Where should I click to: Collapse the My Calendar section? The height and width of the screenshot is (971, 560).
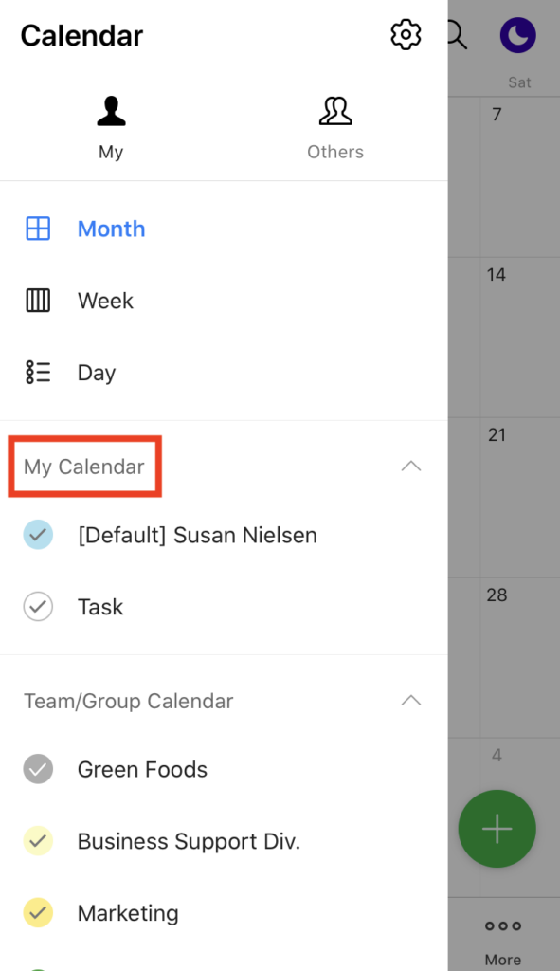pos(411,466)
